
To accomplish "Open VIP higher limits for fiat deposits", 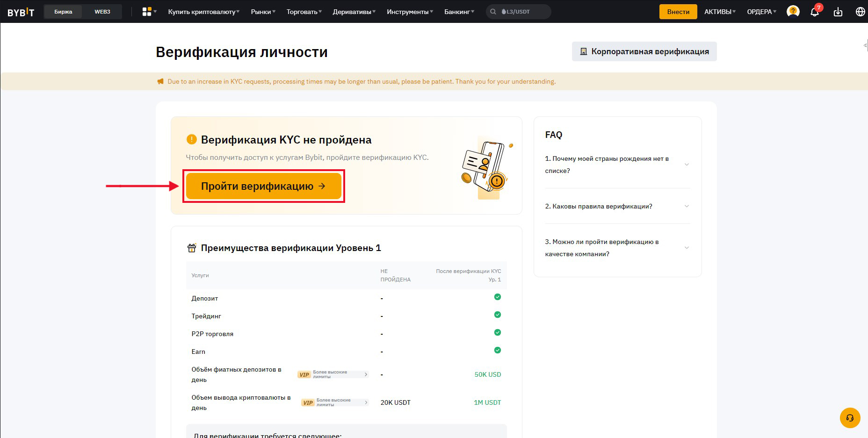I will [333, 374].
